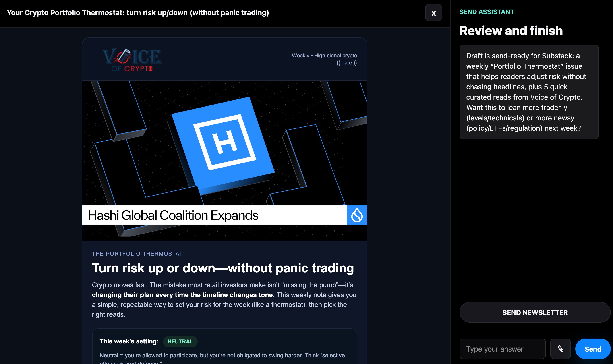Click the pencil edit icon button

pos(560,349)
